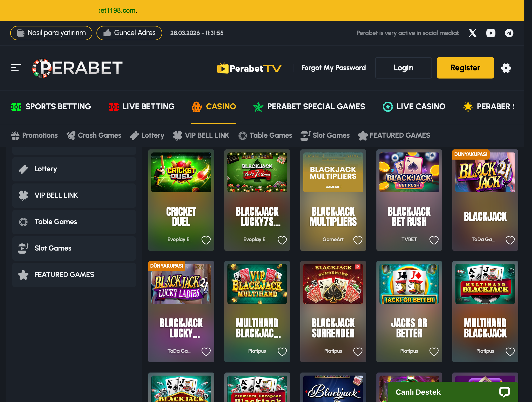Click the Login button
The height and width of the screenshot is (402, 532).
404,68
